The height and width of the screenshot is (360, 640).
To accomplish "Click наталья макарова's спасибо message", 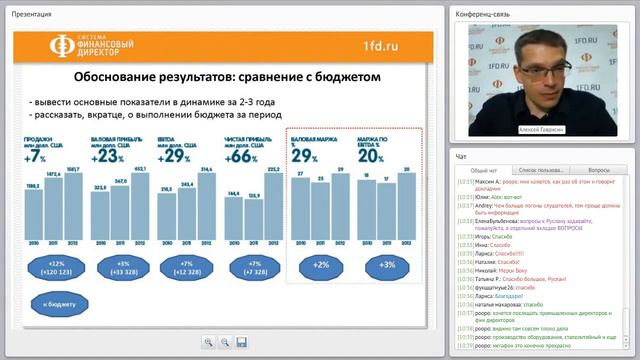I will click(500, 305).
